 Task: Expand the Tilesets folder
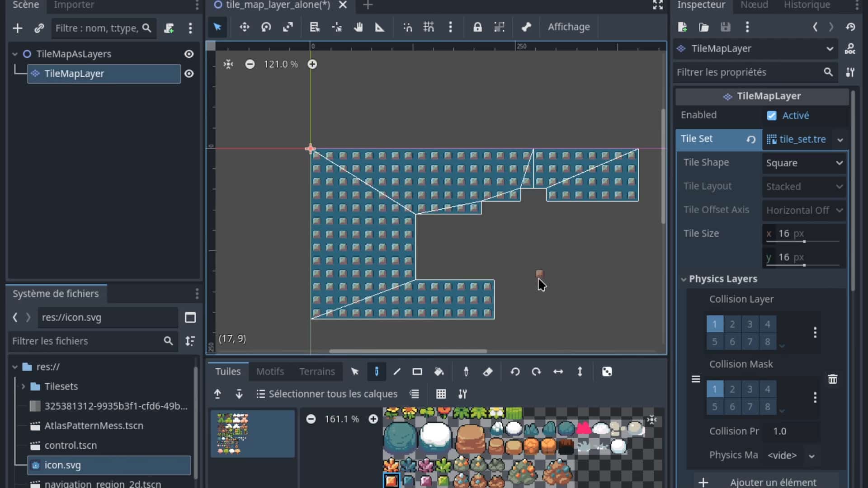click(x=23, y=386)
